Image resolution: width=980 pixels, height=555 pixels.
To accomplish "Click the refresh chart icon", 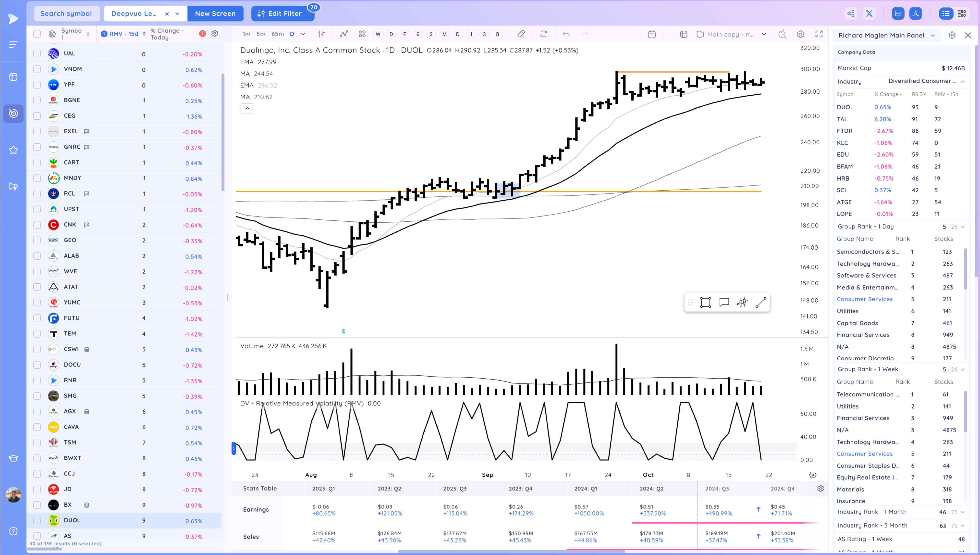I will click(x=543, y=34).
